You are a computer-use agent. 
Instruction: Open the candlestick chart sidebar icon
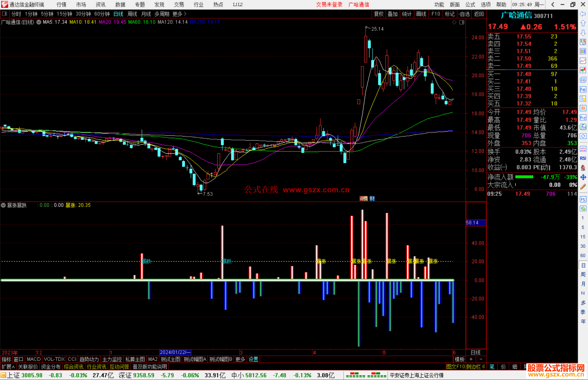[x=583, y=70]
